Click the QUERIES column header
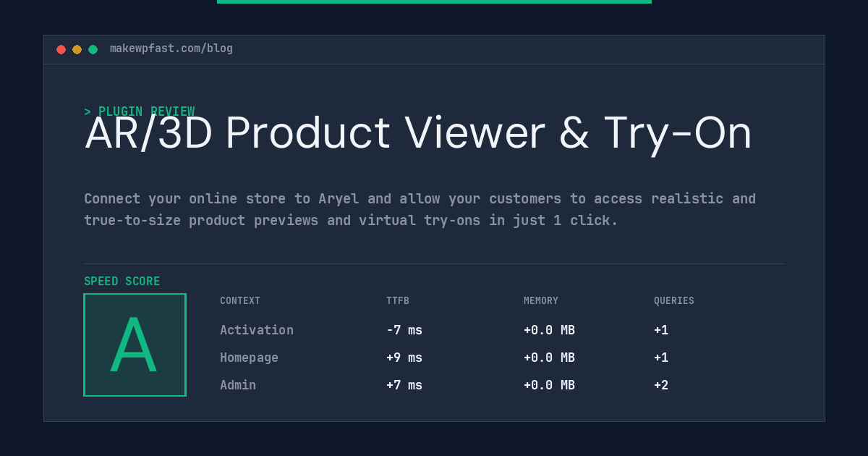 click(x=674, y=301)
